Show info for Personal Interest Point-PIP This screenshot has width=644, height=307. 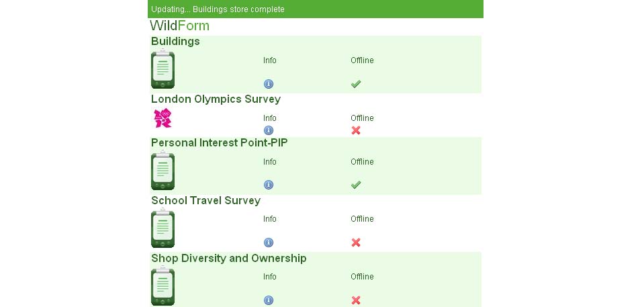[x=269, y=185]
